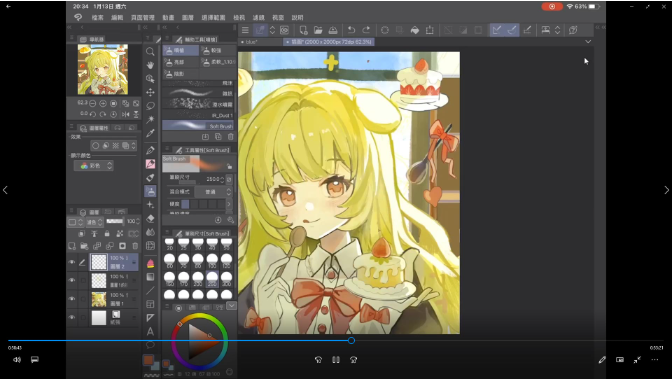The height and width of the screenshot is (379, 672).
Task: Hide the paper layer
Action: pos(72,317)
